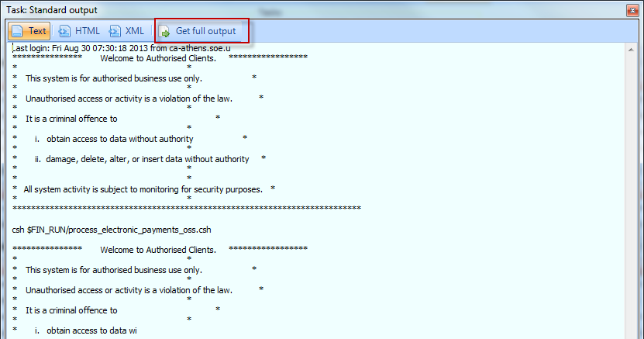Click the XML document icon in toolbar
644x339 pixels.
point(115,31)
